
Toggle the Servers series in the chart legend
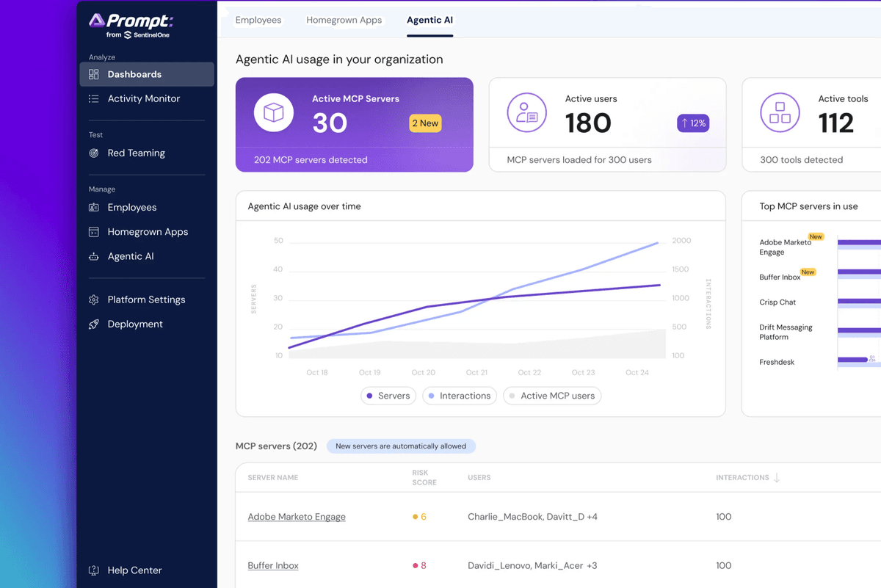click(x=388, y=396)
